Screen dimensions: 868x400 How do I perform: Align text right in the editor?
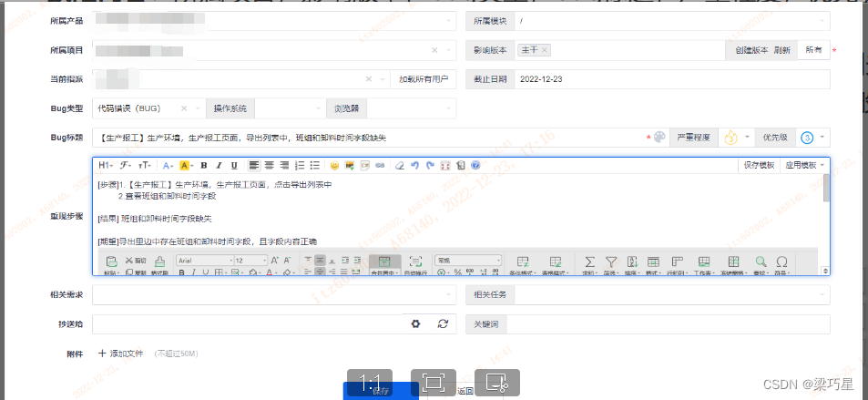coord(284,165)
